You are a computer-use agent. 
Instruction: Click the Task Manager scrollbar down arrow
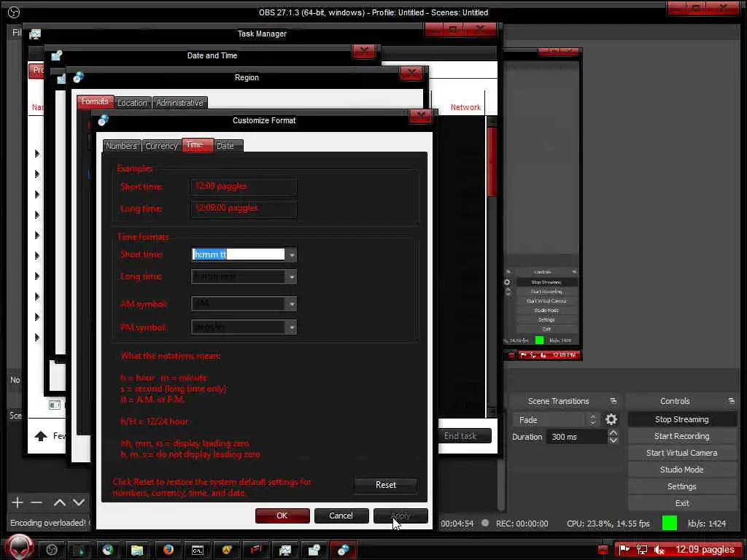(492, 413)
